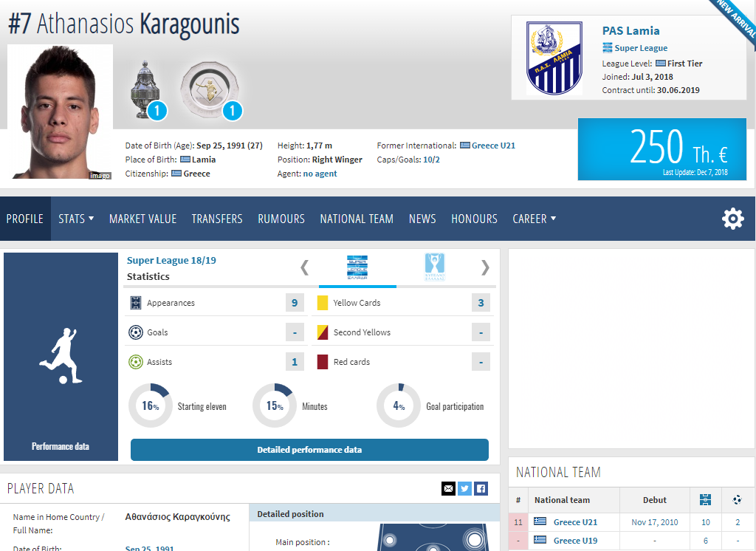Viewport: 756px width, 551px height.
Task: Click the Greece U21 matches count 10
Action: [x=705, y=522]
